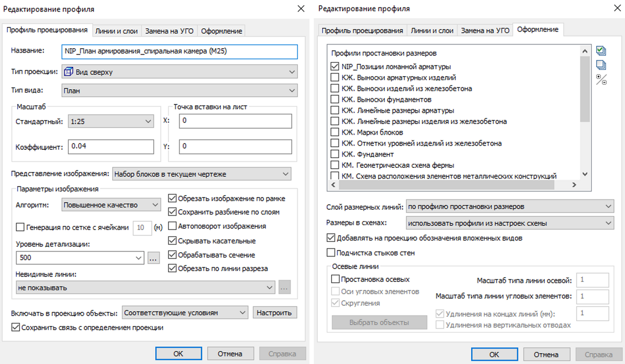The image size is (625, 364).
Task: Toggle Обрезать по линии разреза checkbox
Action: click(172, 268)
